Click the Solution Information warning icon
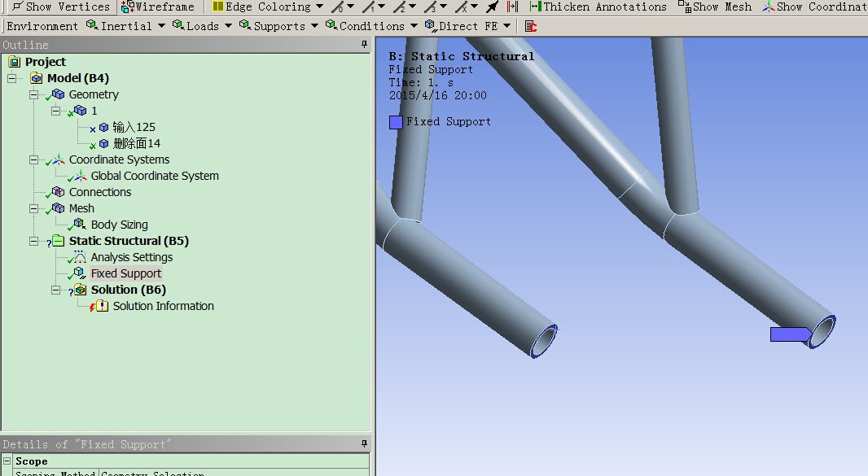This screenshot has width=868, height=476. (102, 305)
